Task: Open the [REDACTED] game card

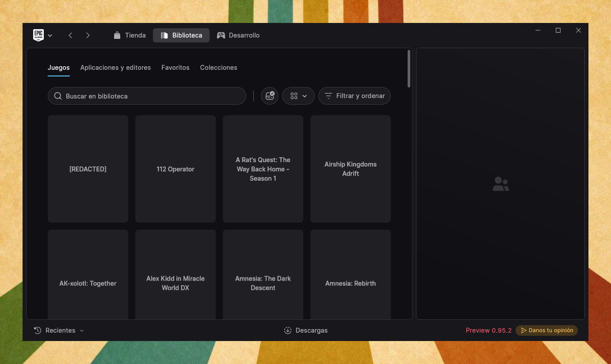Action: (x=88, y=169)
